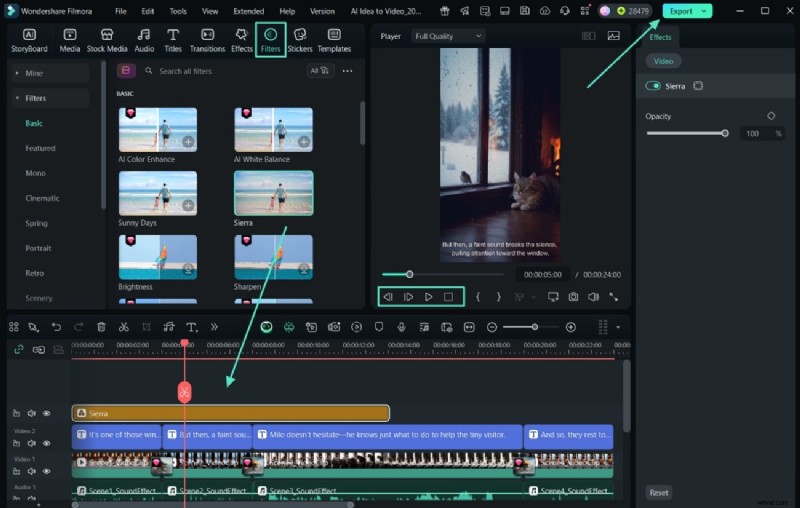Click the split scissors icon in timeline toolbar

123,327
